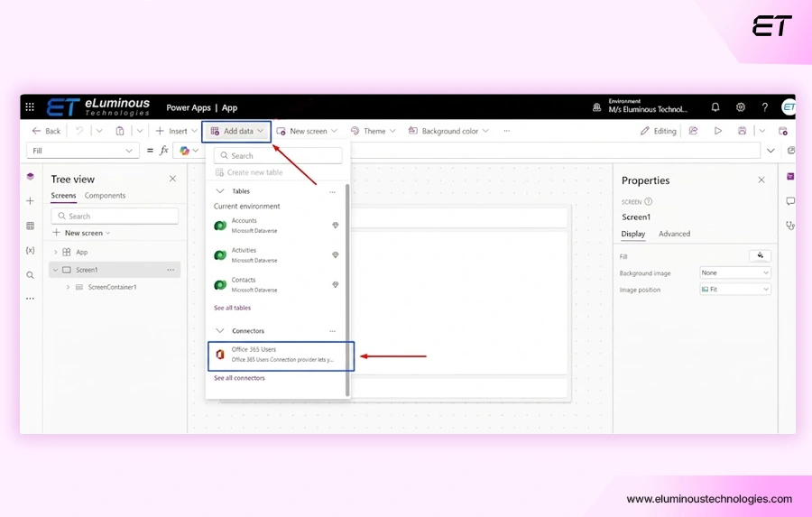This screenshot has width=812, height=517.
Task: Click the Save icon
Action: click(x=743, y=131)
